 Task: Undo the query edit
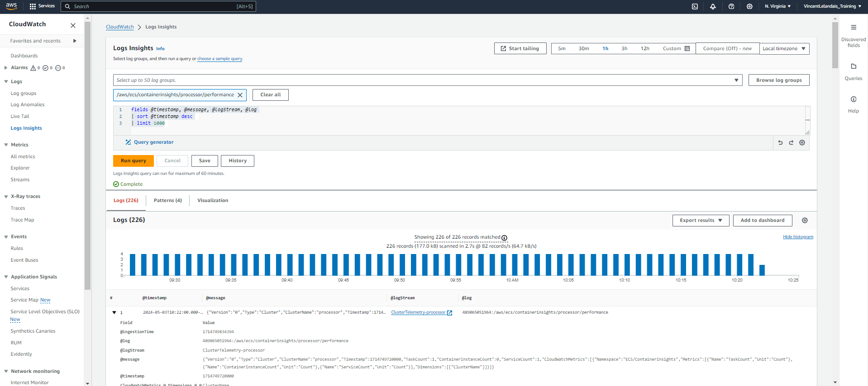(780, 143)
